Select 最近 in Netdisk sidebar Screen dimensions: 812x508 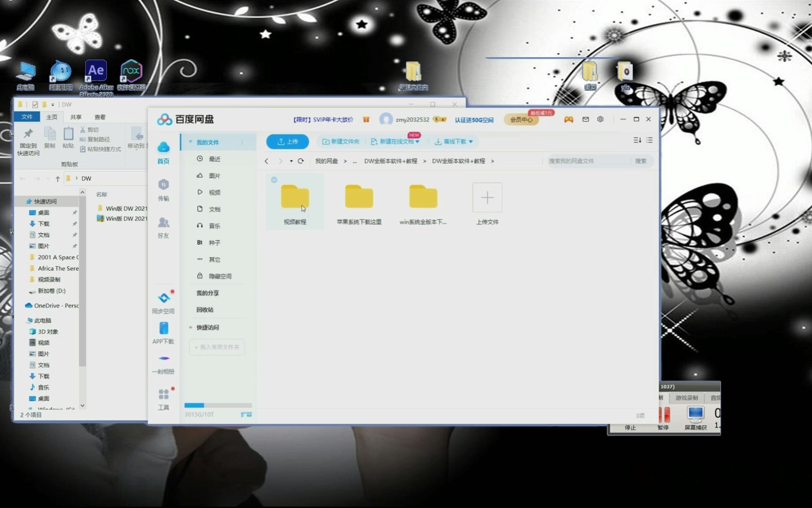(x=215, y=159)
